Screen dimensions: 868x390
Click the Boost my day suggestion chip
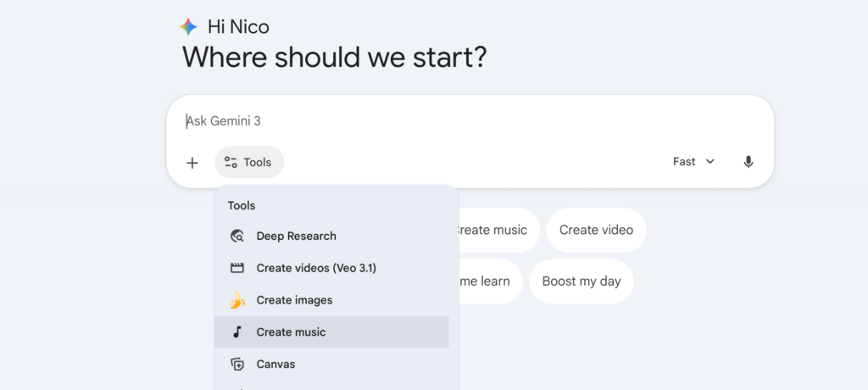pyautogui.click(x=581, y=281)
